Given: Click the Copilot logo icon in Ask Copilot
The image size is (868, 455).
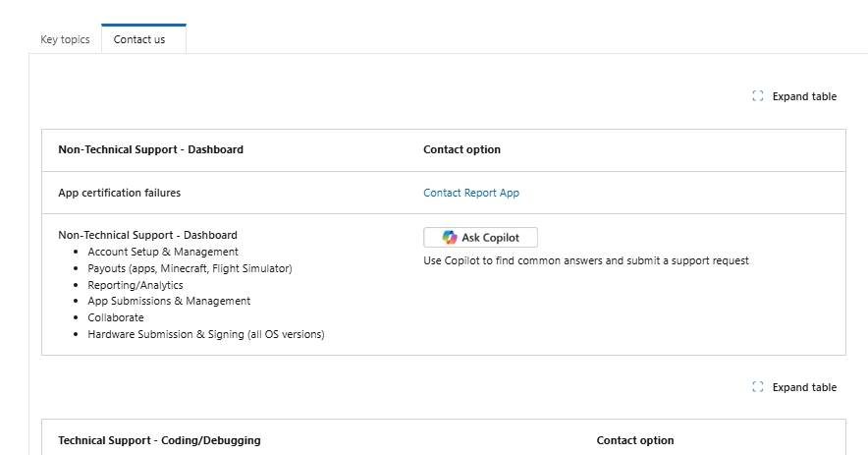Looking at the screenshot, I should 450,238.
